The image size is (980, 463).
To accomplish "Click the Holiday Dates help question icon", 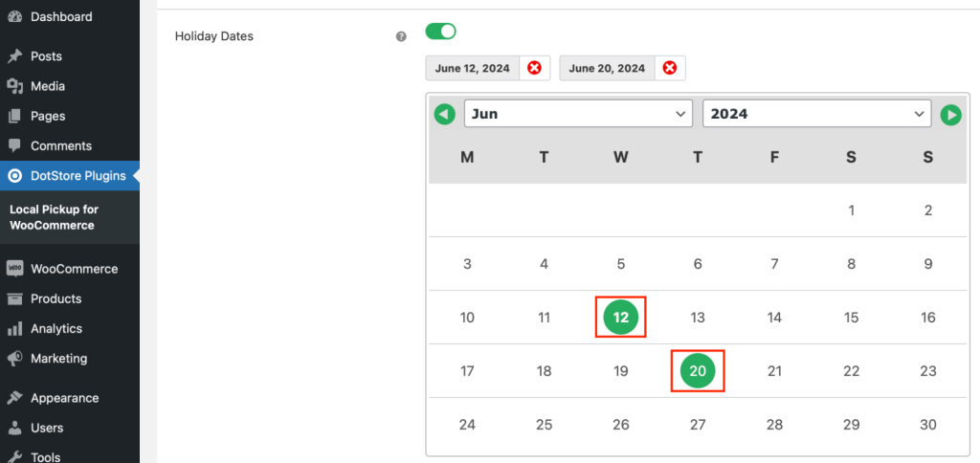I will [x=401, y=37].
